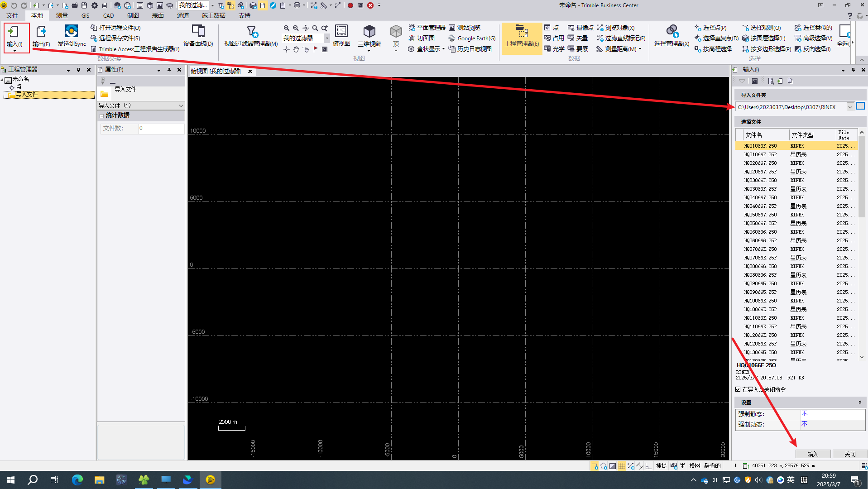Toggle 捕捉 snap in status bar
Viewport: 868px width, 489px height.
pyautogui.click(x=661, y=466)
